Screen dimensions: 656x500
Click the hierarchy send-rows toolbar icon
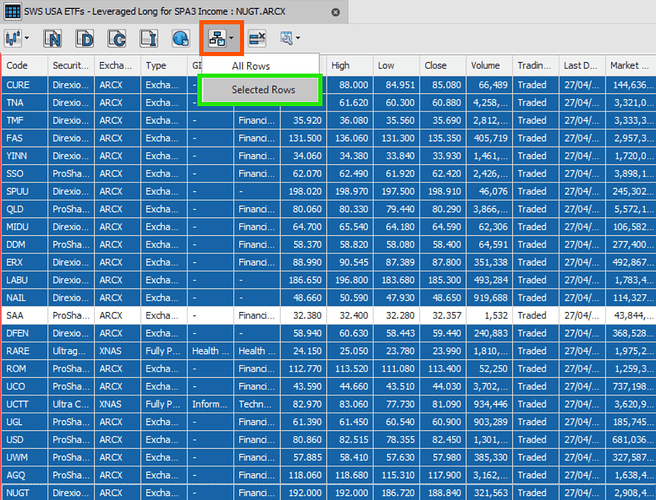217,38
